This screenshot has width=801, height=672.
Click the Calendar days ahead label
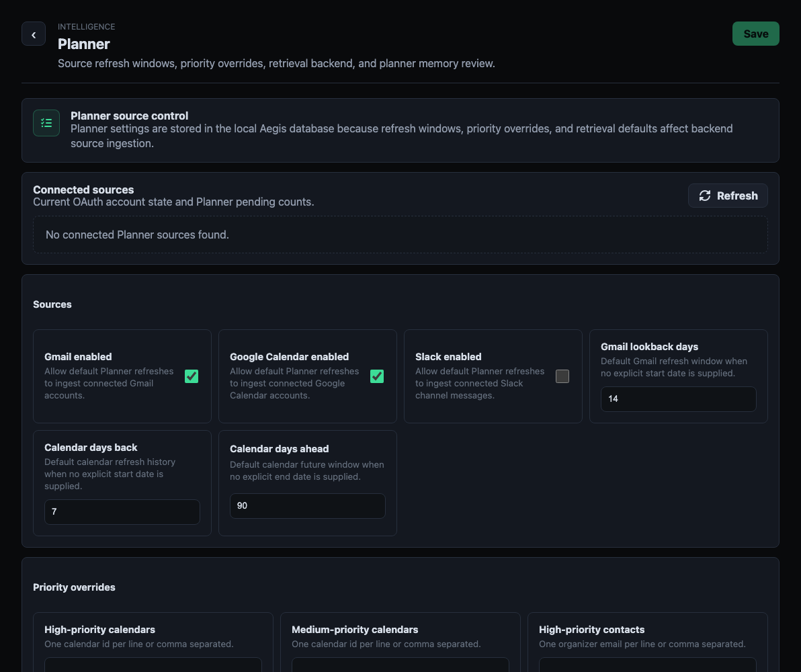pos(280,449)
